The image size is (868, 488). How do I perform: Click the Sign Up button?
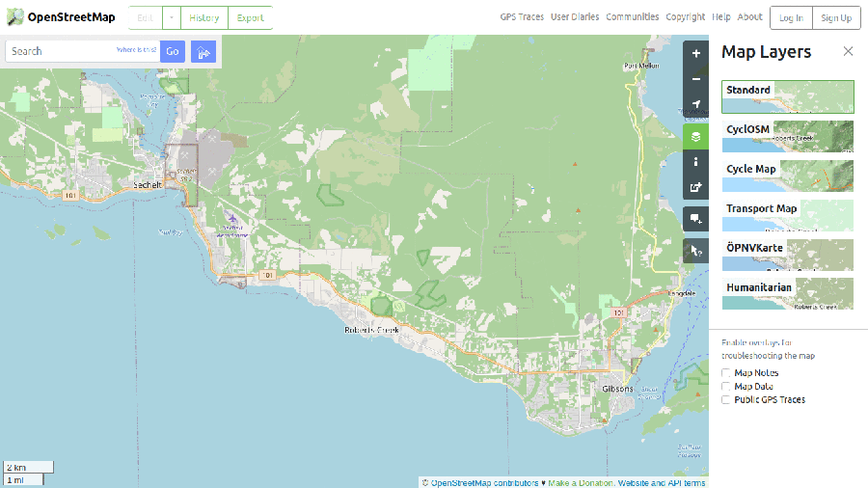[x=836, y=17]
